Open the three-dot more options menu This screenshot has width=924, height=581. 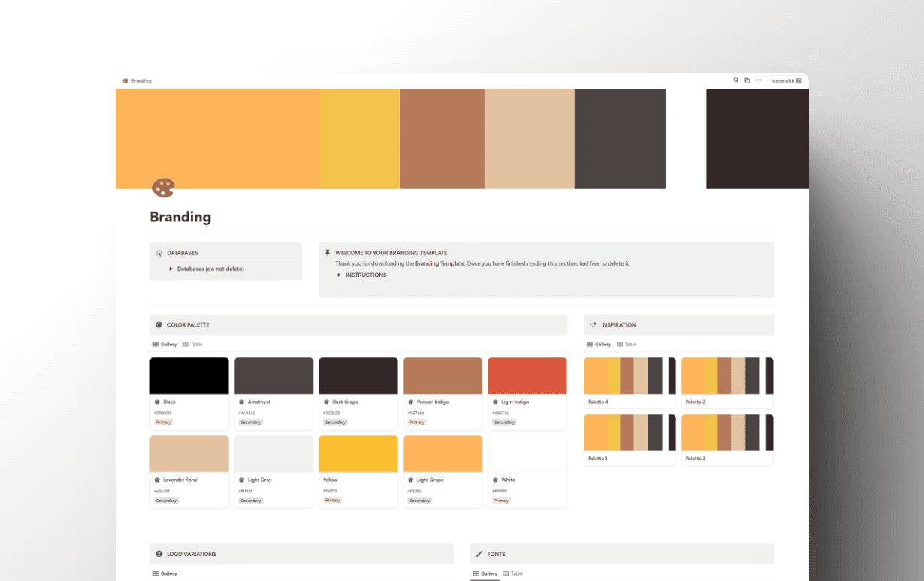(758, 80)
